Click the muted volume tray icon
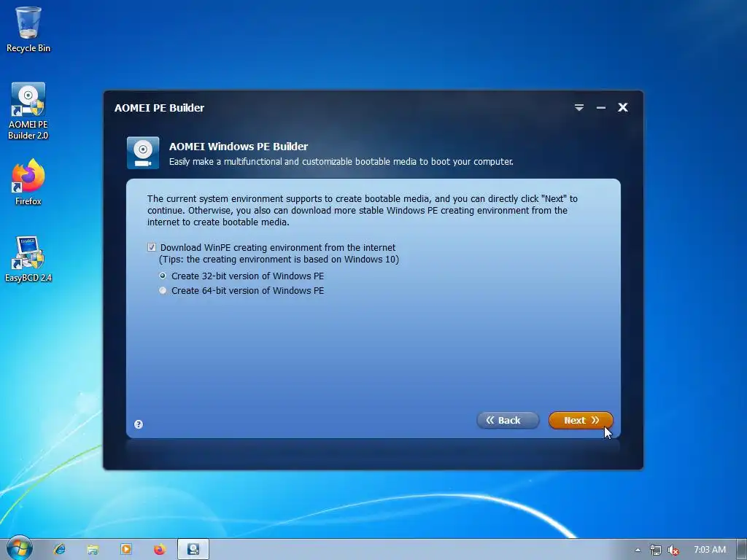747x560 pixels. tap(673, 550)
